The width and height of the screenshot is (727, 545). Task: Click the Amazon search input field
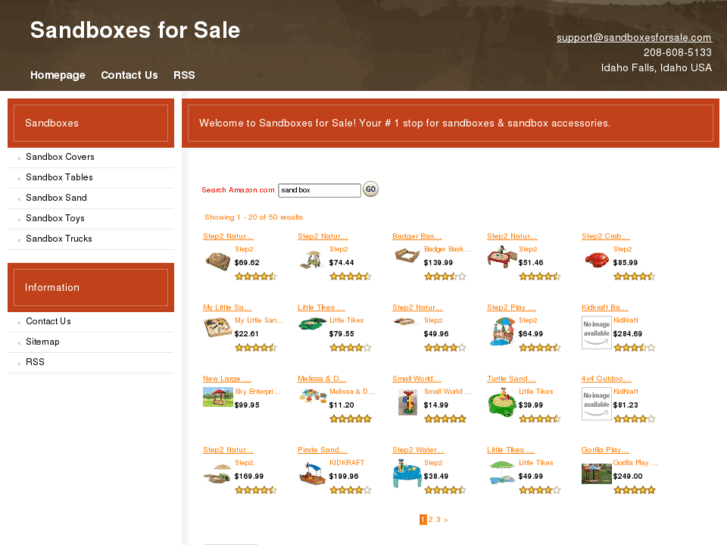(x=319, y=190)
